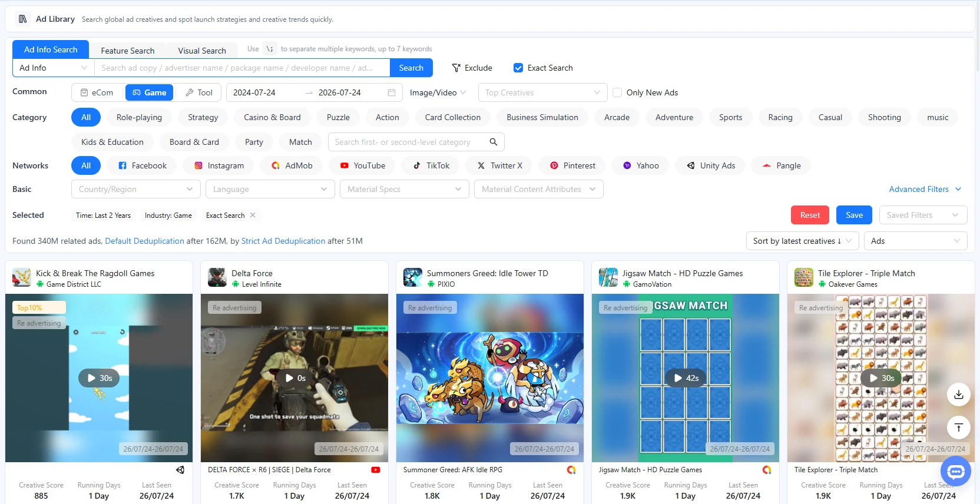Select the All networks pill
The width and height of the screenshot is (980, 504).
point(86,165)
